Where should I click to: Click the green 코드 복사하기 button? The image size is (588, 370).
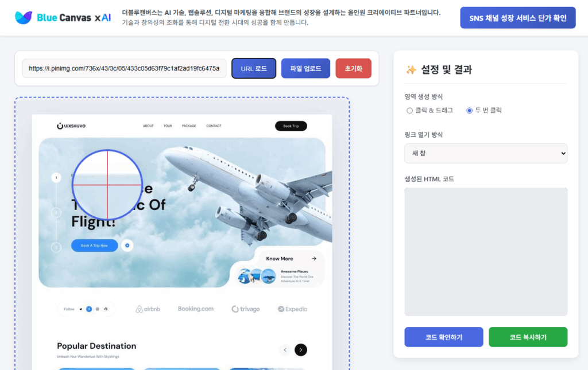click(528, 337)
